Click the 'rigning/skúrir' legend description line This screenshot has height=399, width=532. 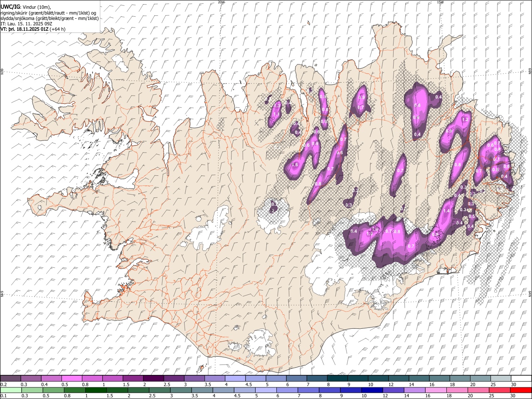pyautogui.click(x=49, y=12)
